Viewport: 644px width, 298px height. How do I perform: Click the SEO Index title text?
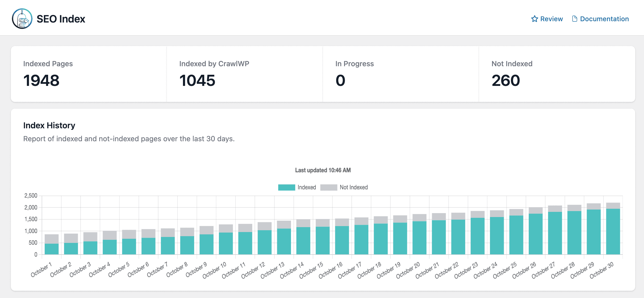61,19
